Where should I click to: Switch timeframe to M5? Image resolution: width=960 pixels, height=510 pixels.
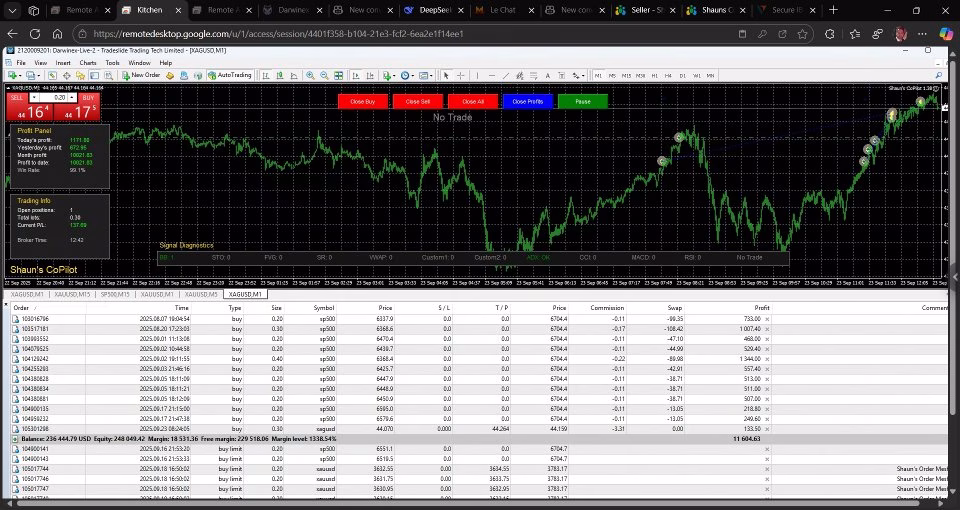click(x=612, y=75)
